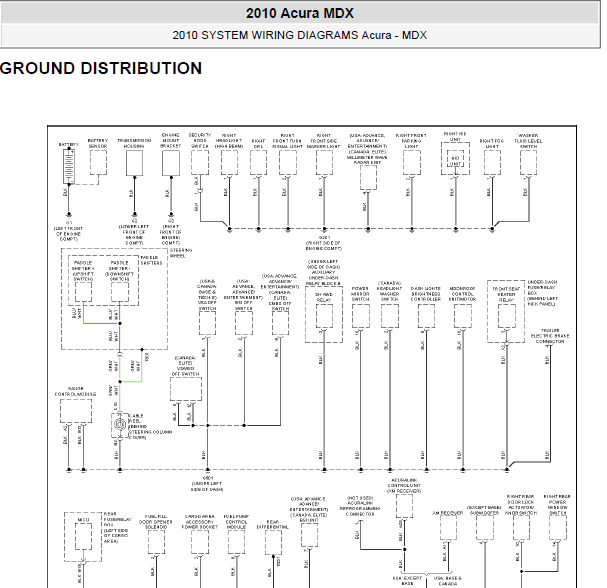
Task: Click 'RIGHT REAR POWER WINDOW SWITCH' label
Action: (557, 504)
